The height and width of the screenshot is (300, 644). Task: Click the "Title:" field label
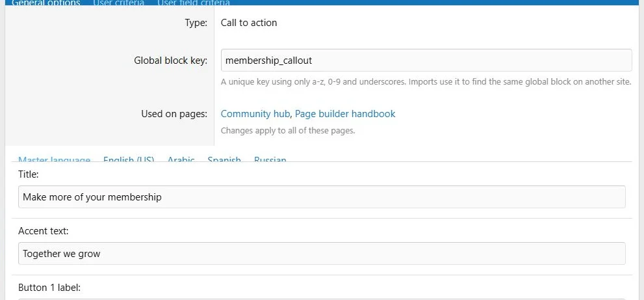(29, 174)
